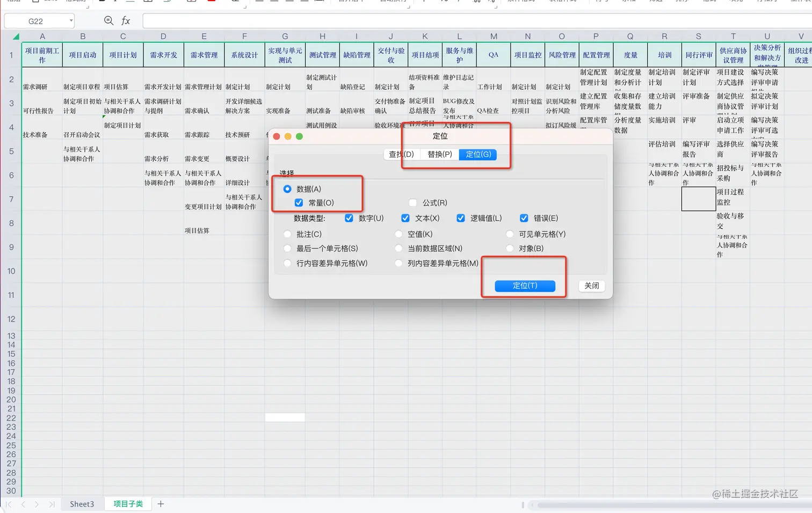Viewport: 812px width, 513px height.
Task: Click the zoom magnifier icon beside fx
Action: (x=108, y=20)
